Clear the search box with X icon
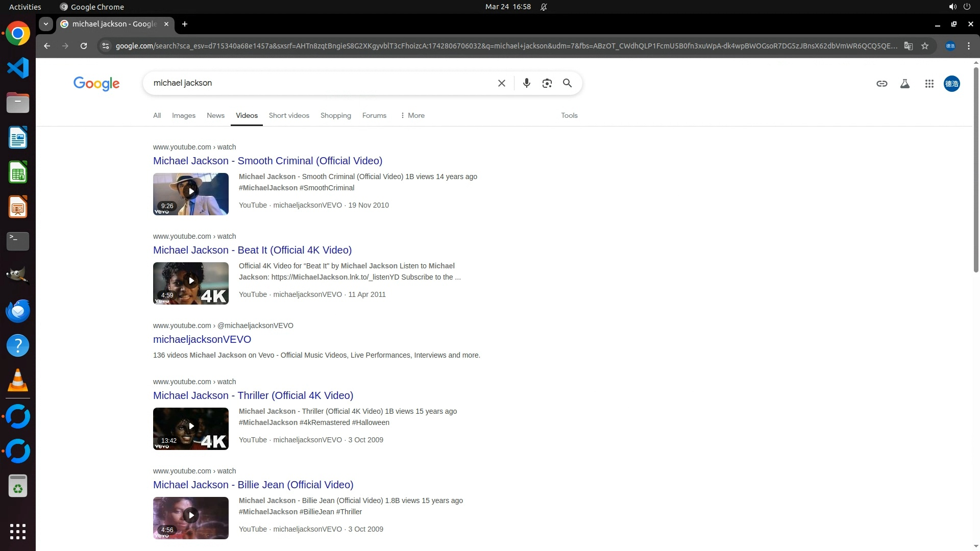 tap(501, 83)
